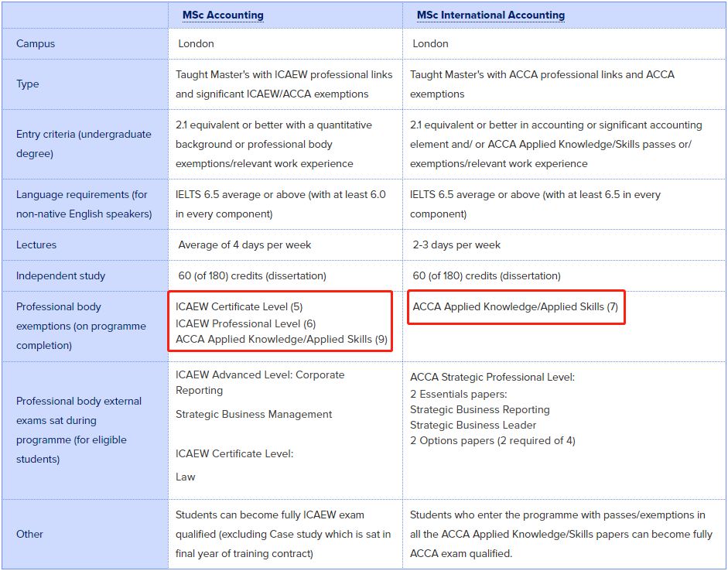Click ICAEW Professional Level (6)
This screenshot has width=728, height=571.
(x=245, y=323)
